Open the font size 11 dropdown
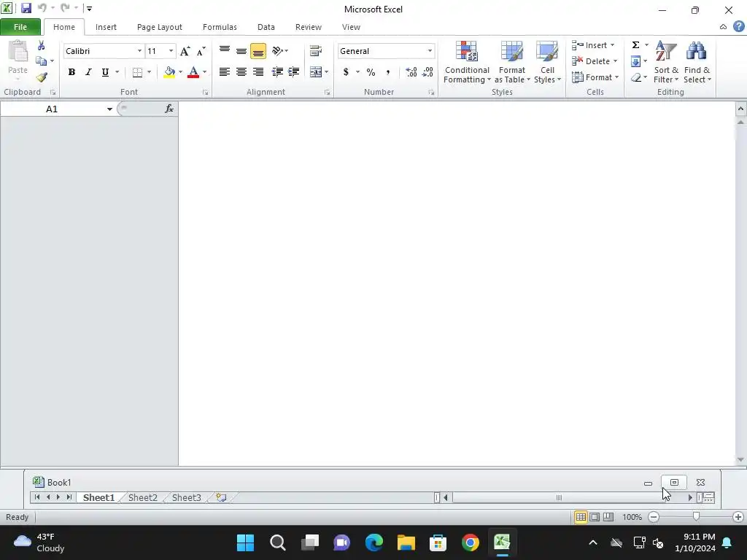The height and width of the screenshot is (560, 747). (171, 51)
